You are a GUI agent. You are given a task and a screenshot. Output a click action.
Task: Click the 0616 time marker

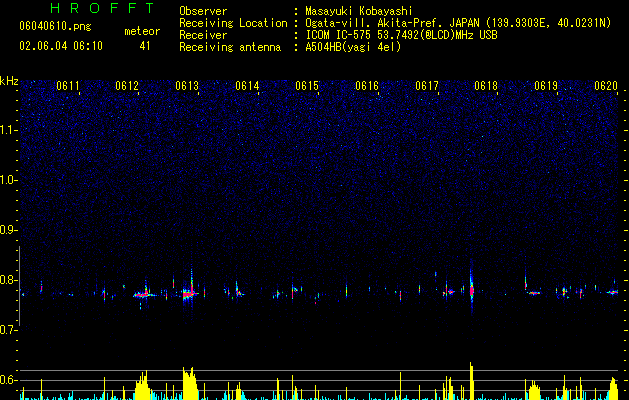click(x=367, y=86)
